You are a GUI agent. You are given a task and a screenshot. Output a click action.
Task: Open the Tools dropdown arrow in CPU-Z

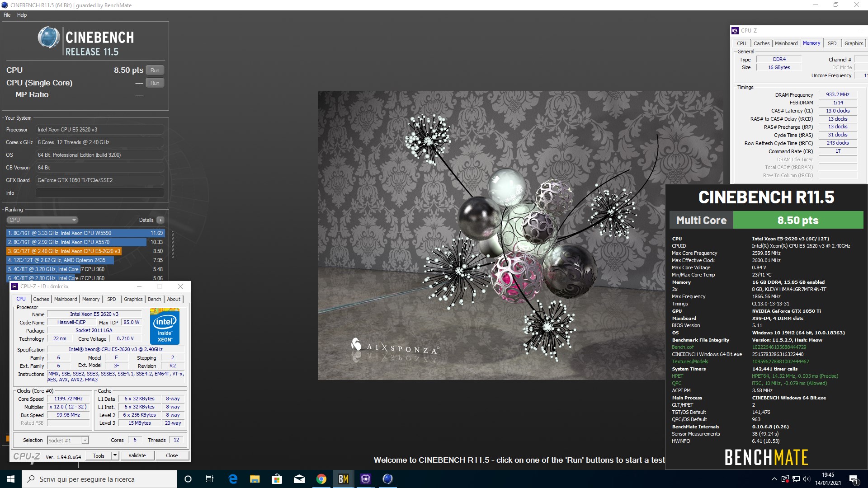(x=115, y=455)
